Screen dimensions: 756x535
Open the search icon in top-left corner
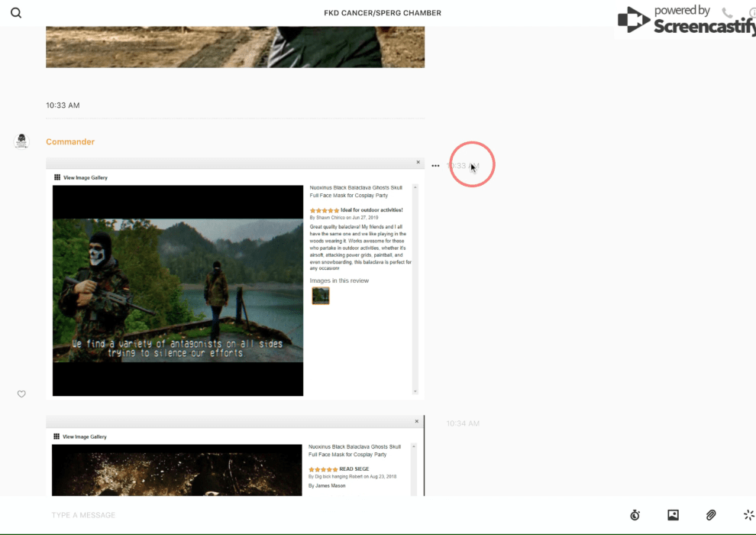tap(16, 13)
